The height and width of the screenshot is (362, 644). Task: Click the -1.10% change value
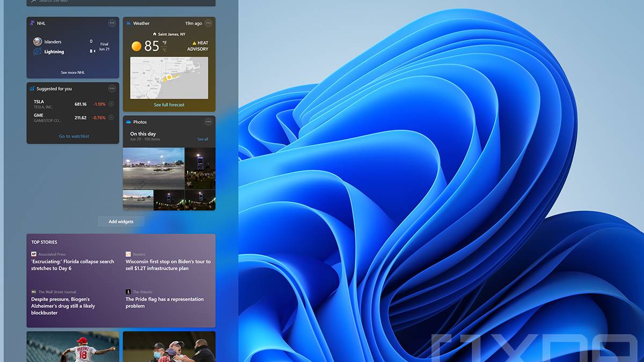(x=99, y=104)
